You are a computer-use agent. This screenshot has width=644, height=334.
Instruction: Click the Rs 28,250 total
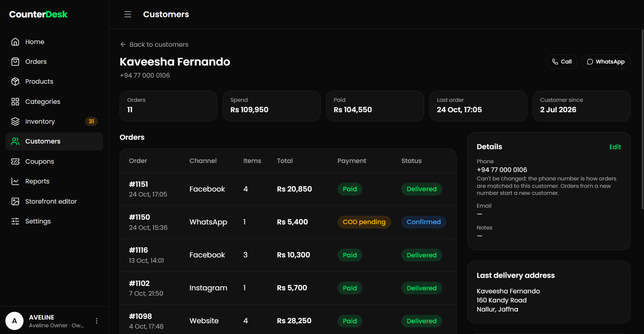tap(294, 321)
